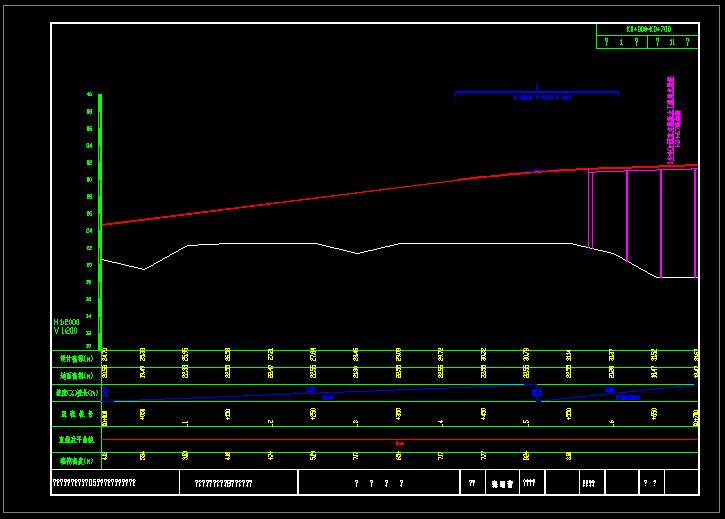Click the first row label in data table

tap(76, 358)
